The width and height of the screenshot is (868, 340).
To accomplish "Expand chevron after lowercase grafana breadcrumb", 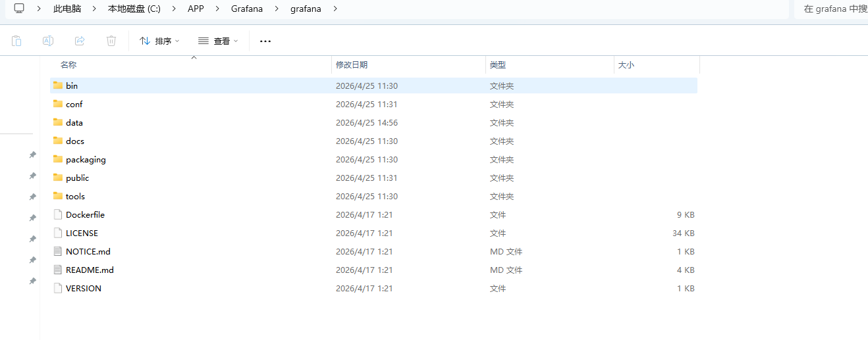I will pos(335,9).
